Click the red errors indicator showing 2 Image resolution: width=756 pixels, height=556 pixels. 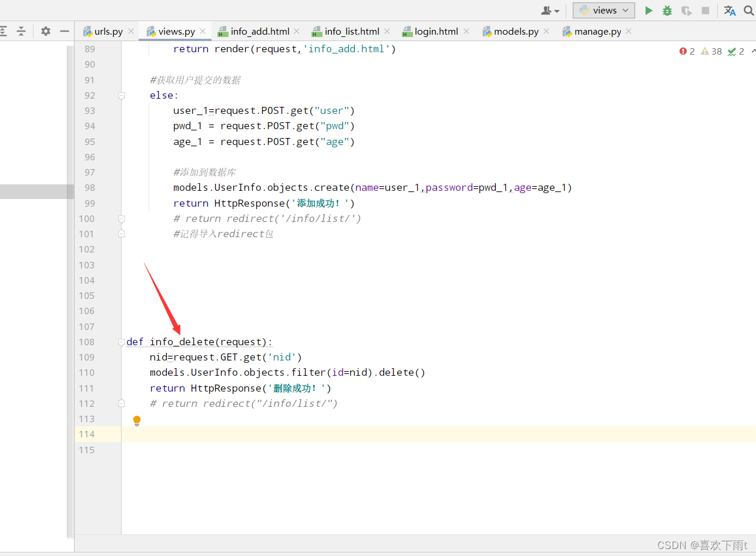tap(687, 52)
